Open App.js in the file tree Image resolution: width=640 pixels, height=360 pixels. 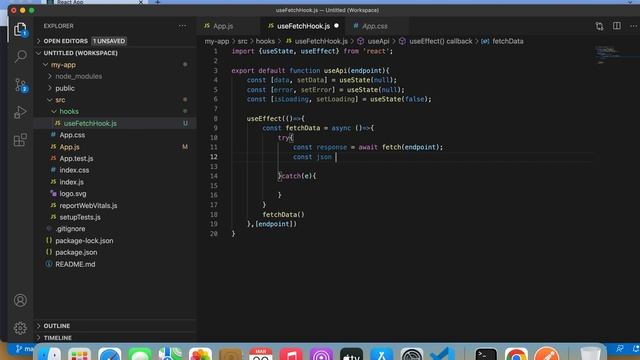point(69,147)
